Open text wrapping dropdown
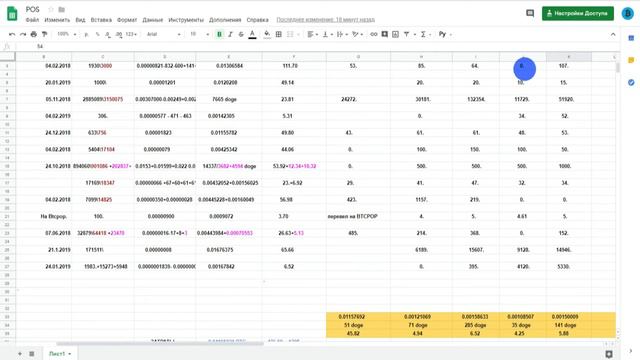The height and width of the screenshot is (360, 640). [x=342, y=34]
